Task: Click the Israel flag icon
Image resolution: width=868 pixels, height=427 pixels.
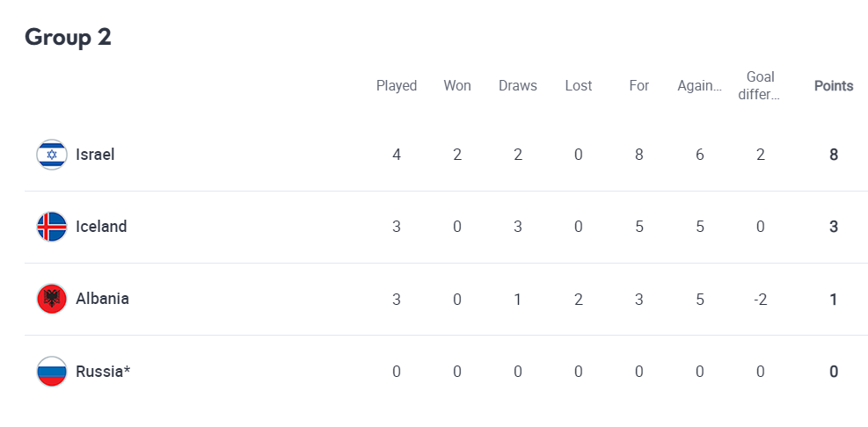Action: click(52, 155)
